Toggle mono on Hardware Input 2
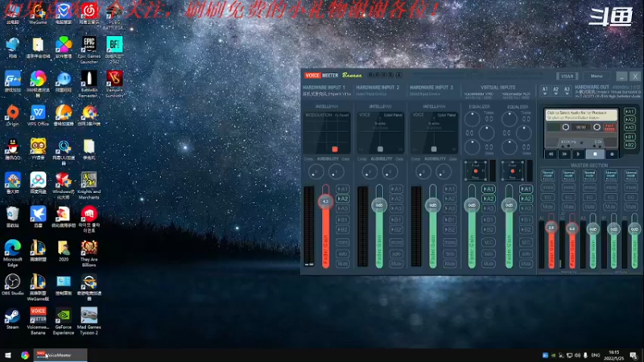The height and width of the screenshot is (362, 644). [x=396, y=243]
